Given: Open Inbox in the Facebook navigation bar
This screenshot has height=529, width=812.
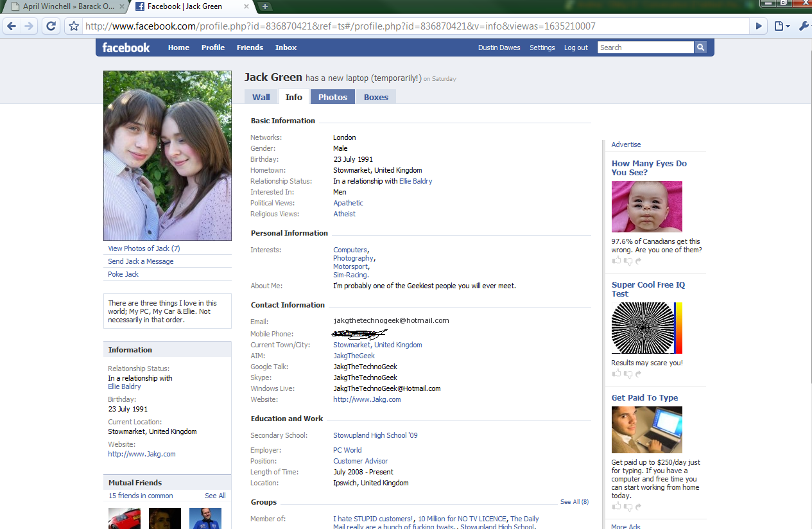Looking at the screenshot, I should (x=286, y=48).
